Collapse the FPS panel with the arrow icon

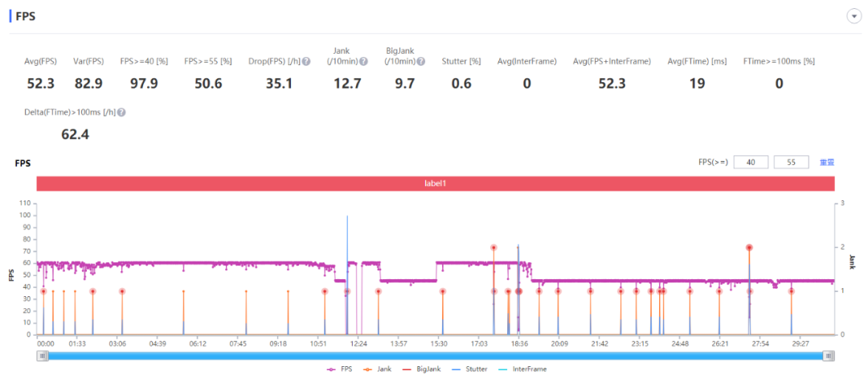click(854, 17)
